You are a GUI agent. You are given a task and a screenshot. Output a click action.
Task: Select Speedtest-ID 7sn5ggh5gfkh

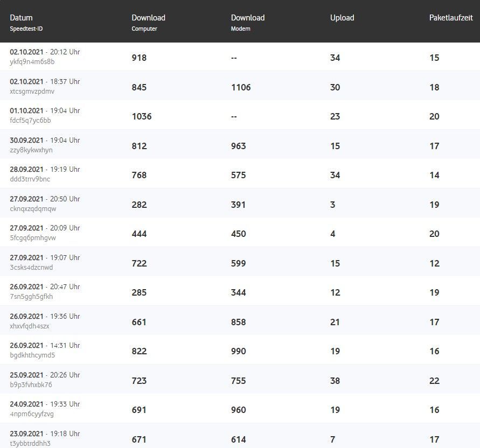[x=31, y=297]
